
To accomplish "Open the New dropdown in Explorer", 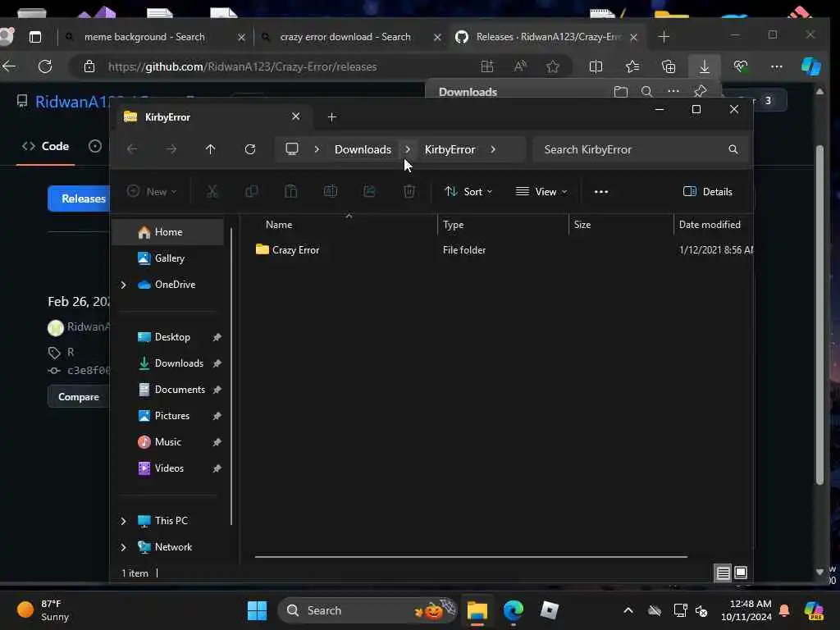I will tap(152, 191).
